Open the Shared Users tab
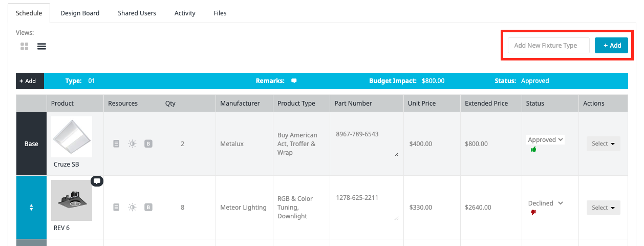The width and height of the screenshot is (644, 246). click(137, 13)
